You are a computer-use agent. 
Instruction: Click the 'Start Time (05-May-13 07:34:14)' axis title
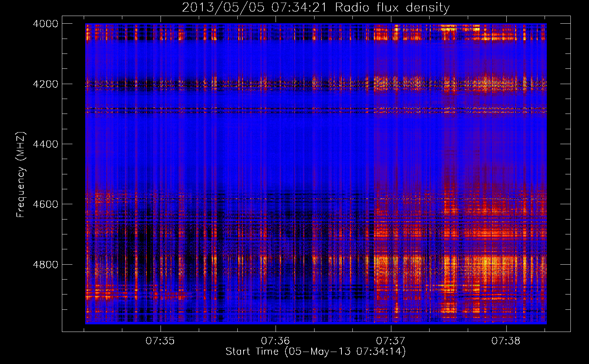pyautogui.click(x=316, y=352)
